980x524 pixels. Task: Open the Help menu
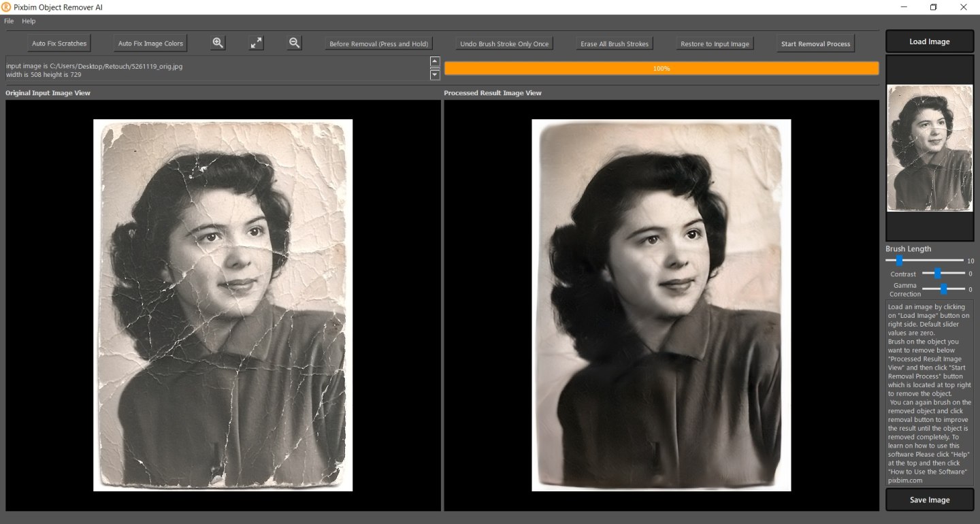(29, 21)
